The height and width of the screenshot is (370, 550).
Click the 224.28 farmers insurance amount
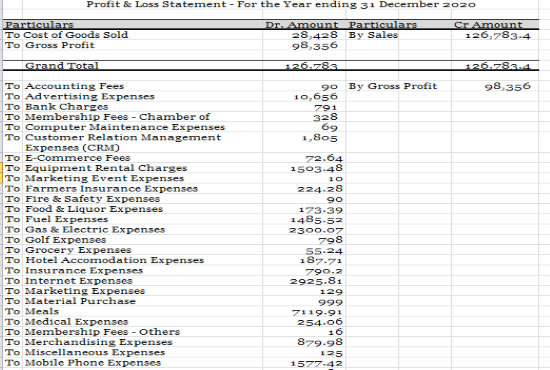point(320,189)
